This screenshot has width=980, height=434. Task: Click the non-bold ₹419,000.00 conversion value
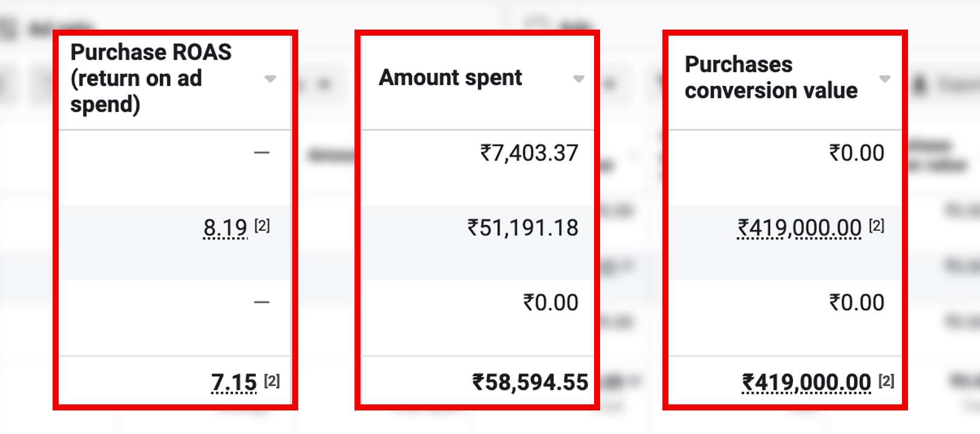click(799, 228)
